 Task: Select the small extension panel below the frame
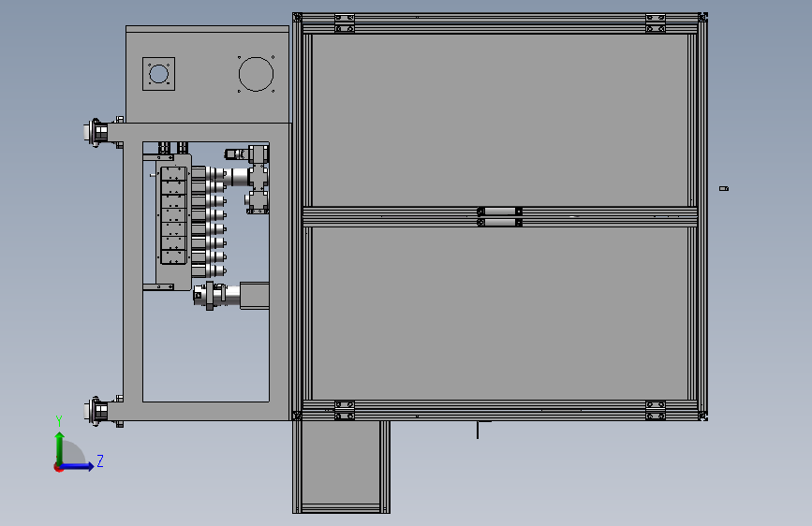click(x=341, y=462)
